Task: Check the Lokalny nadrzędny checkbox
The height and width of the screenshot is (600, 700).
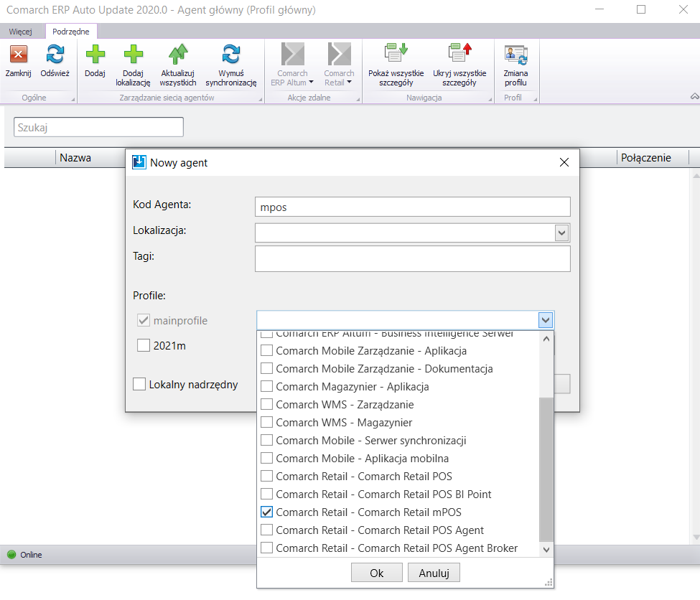Action: click(x=139, y=384)
